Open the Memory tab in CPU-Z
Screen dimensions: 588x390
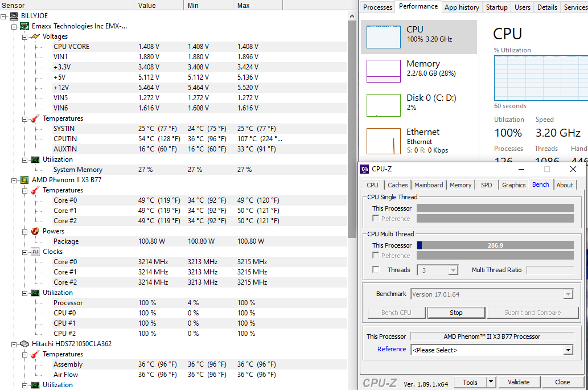tap(460, 185)
